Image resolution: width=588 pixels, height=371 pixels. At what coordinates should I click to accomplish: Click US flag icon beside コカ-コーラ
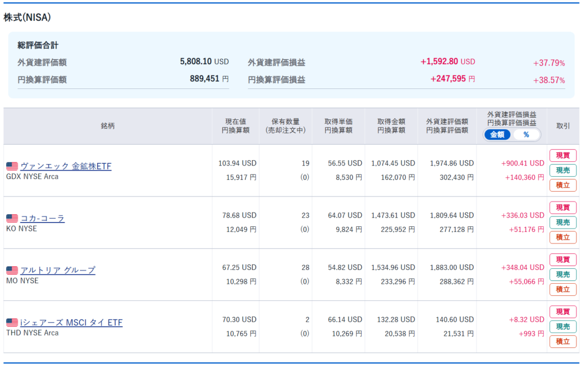coord(12,219)
